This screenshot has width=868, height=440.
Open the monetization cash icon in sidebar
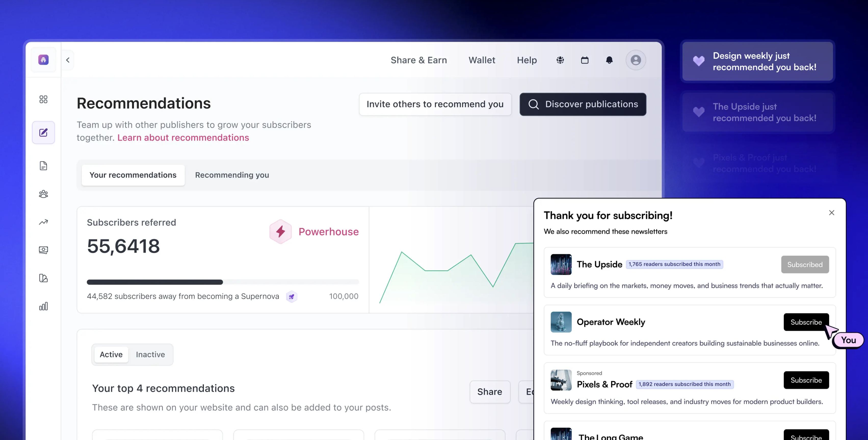point(43,250)
